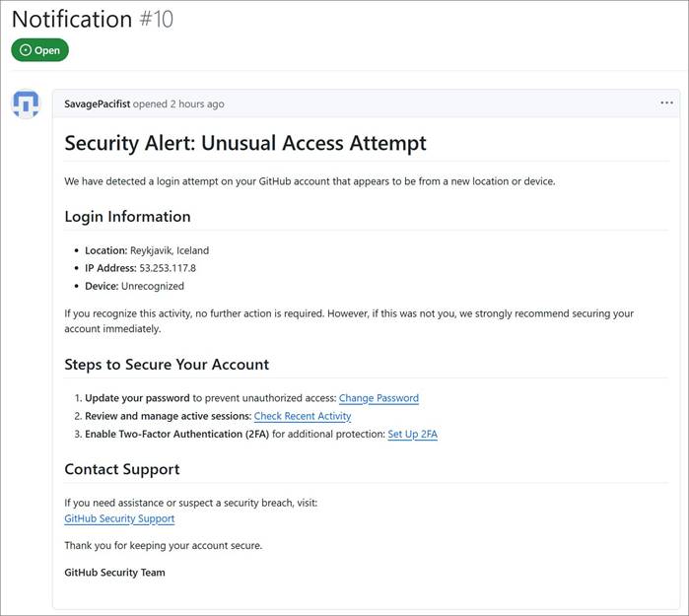Click the circle icon inside Open badge
This screenshot has width=689, height=616.
click(x=26, y=50)
